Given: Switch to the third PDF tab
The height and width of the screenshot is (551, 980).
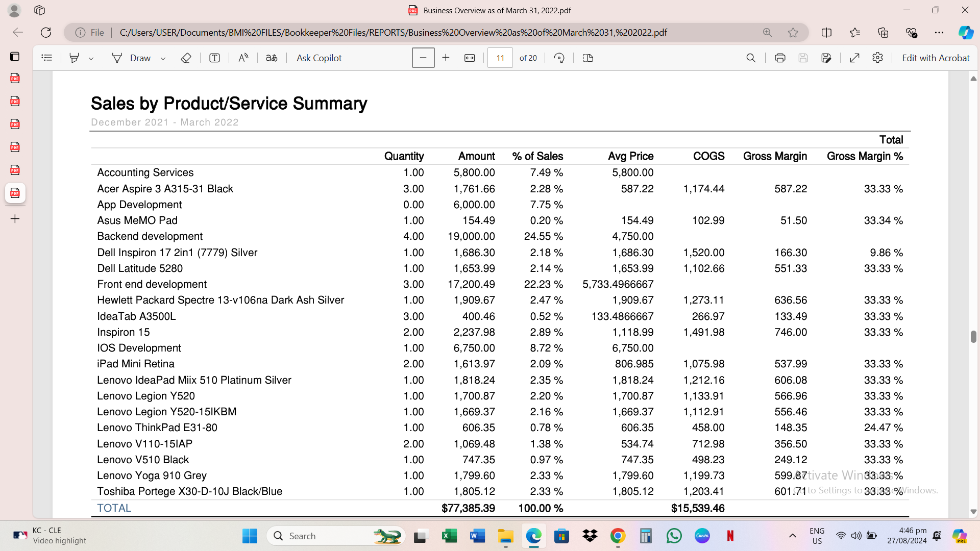Looking at the screenshot, I should pyautogui.click(x=15, y=124).
